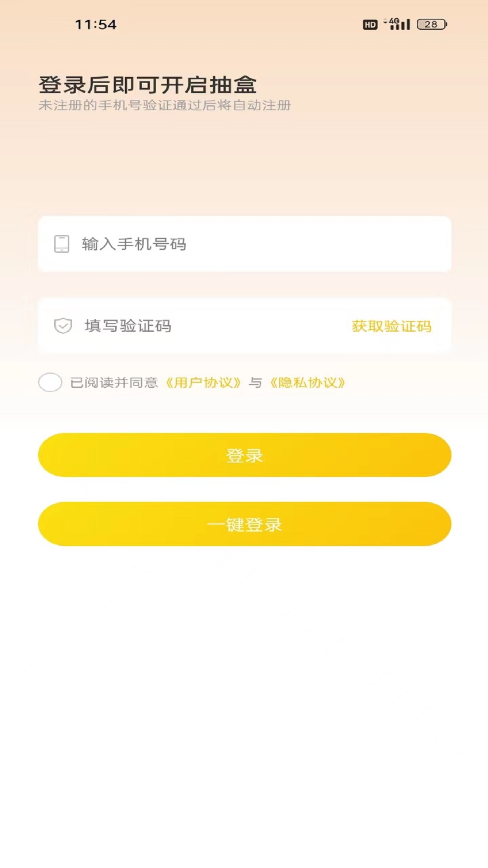Tap the 与 text between agreement links
This screenshot has width=488, height=868.
(255, 383)
